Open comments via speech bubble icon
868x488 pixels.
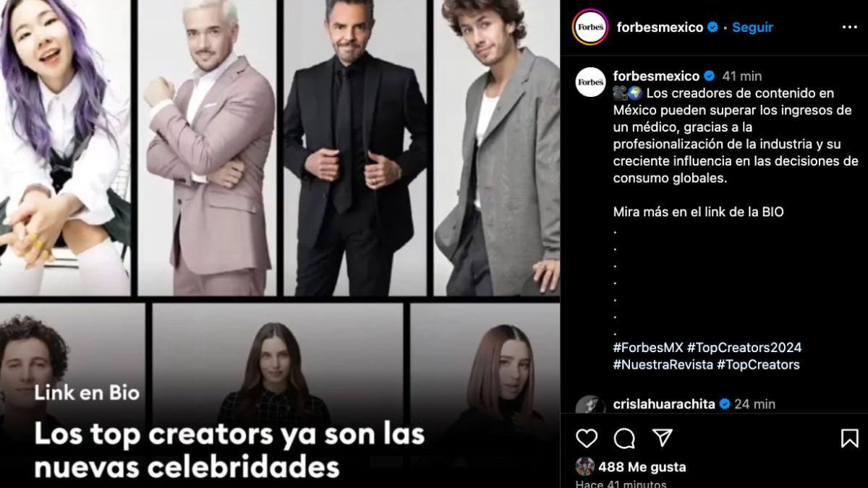point(624,438)
